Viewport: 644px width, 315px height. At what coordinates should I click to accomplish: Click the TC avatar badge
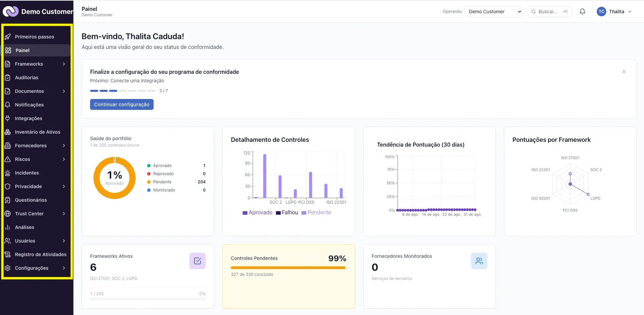coord(602,12)
